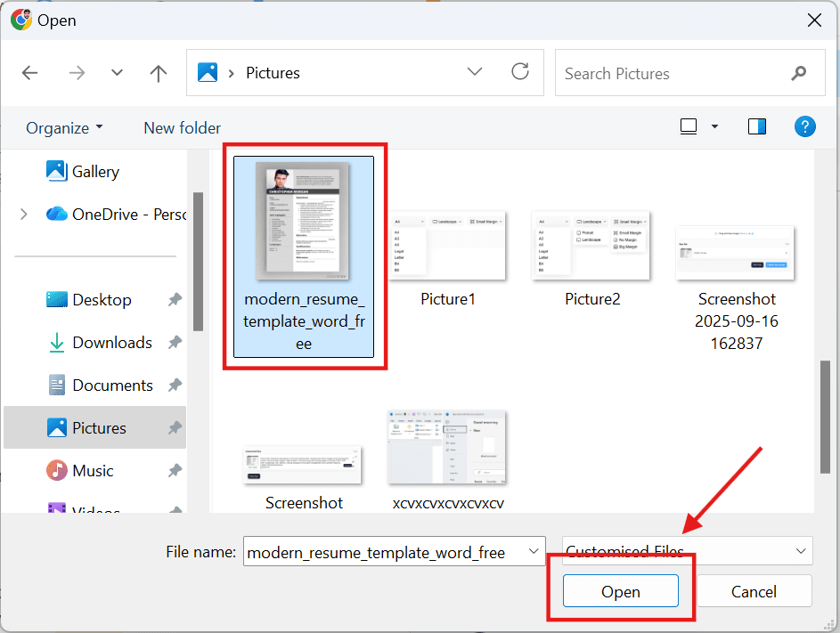
Task: Refresh the Pictures folder view
Action: (x=520, y=72)
